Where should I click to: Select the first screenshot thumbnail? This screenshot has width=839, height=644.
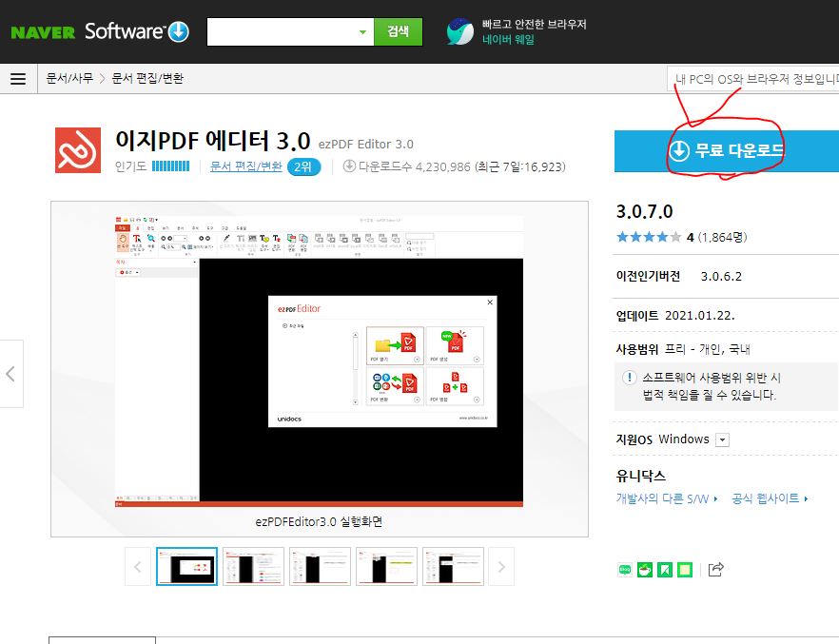tap(186, 566)
